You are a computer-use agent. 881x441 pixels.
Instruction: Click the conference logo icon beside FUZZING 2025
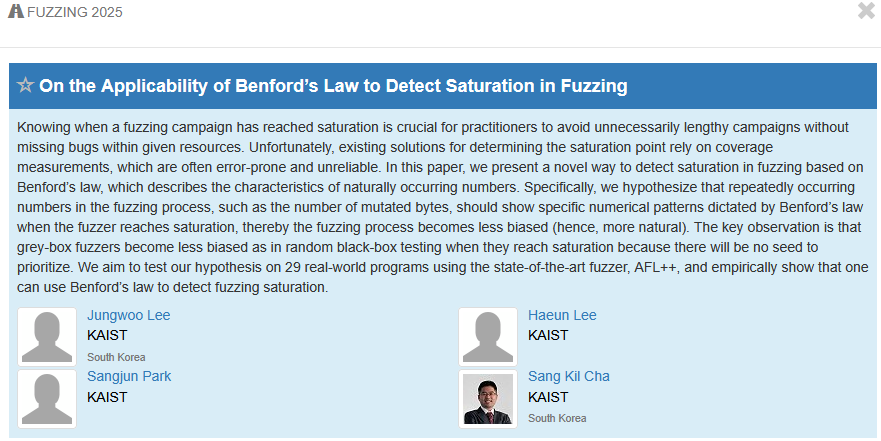point(15,12)
